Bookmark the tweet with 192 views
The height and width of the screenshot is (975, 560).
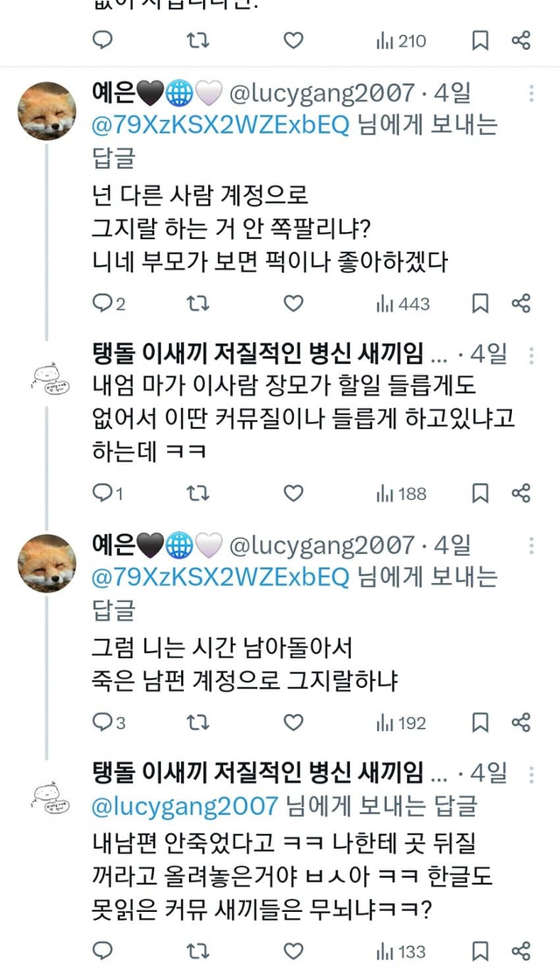pyautogui.click(x=480, y=723)
